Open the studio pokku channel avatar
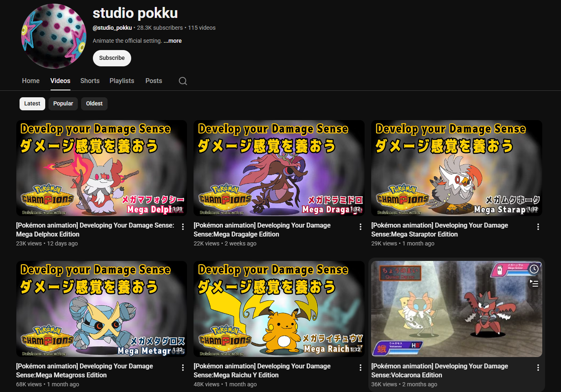Screen dimensions: 561x392 point(54,36)
